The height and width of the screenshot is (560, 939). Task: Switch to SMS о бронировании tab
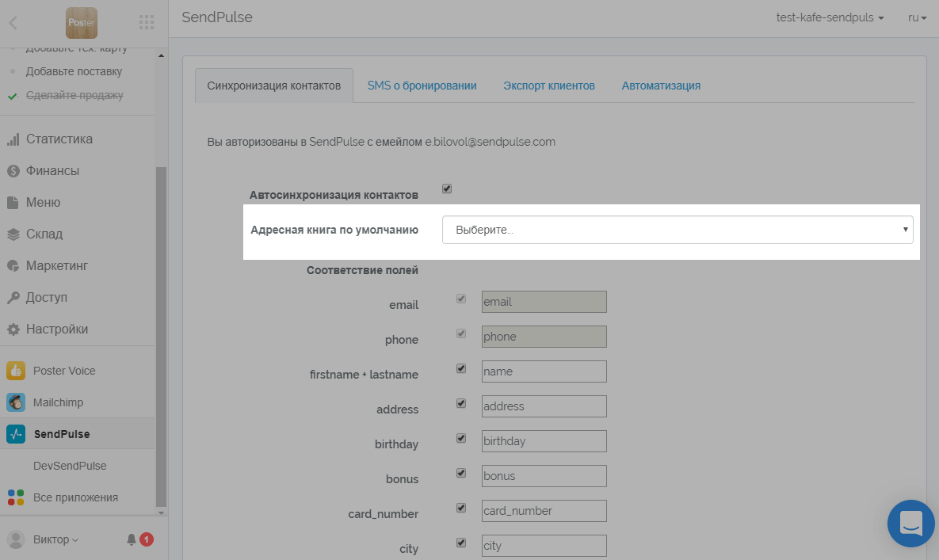[x=422, y=86]
